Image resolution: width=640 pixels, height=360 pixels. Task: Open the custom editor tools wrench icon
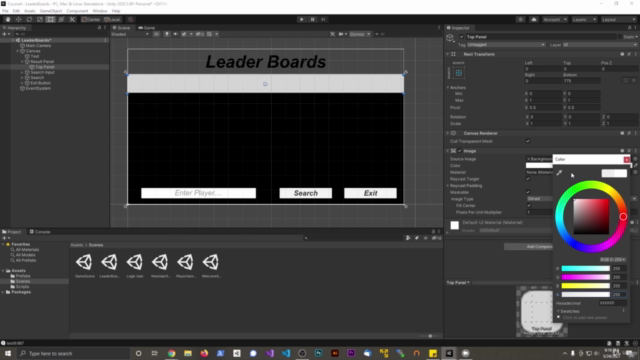72,19
